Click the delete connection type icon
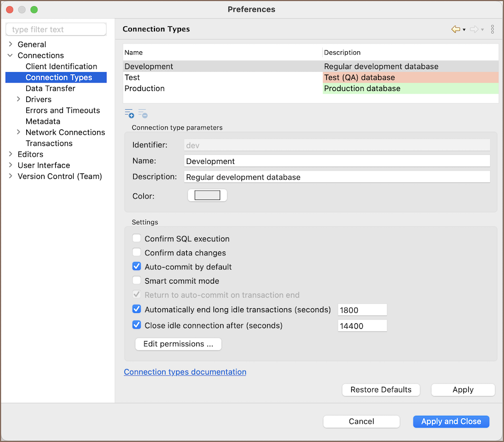The width and height of the screenshot is (504, 442). pos(143,114)
